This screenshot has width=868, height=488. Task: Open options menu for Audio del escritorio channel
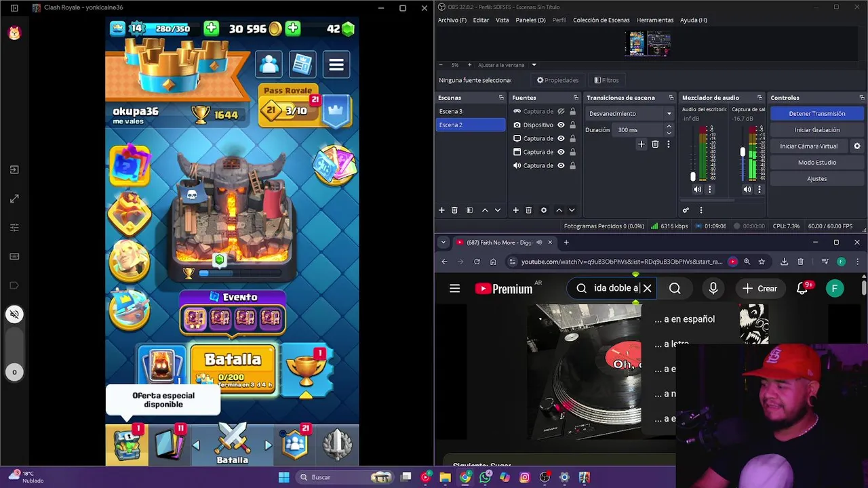(710, 190)
